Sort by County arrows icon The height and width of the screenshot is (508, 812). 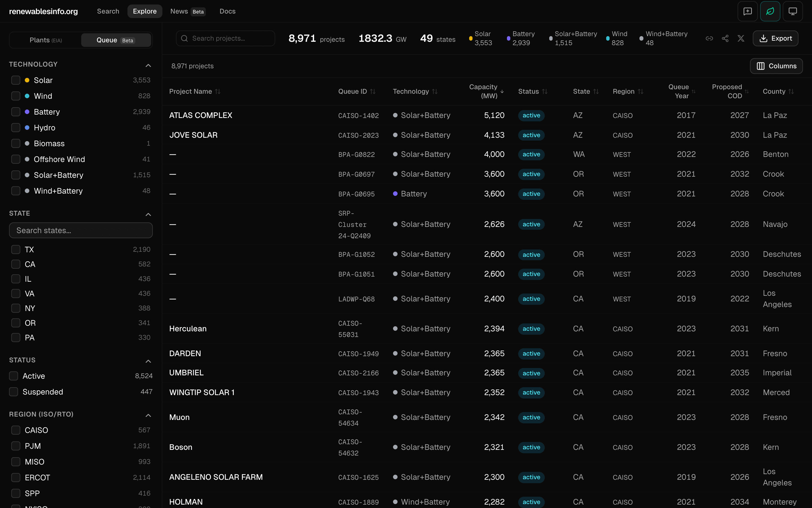click(x=791, y=91)
